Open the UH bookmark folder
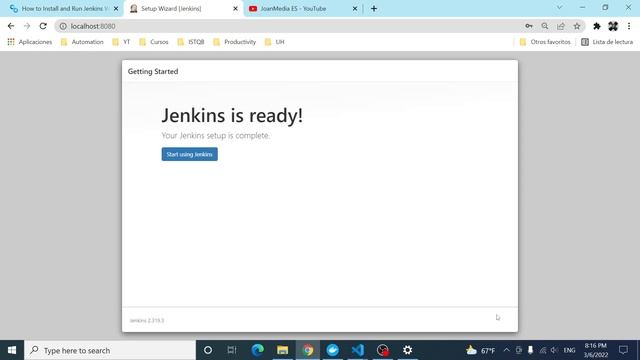 point(274,42)
